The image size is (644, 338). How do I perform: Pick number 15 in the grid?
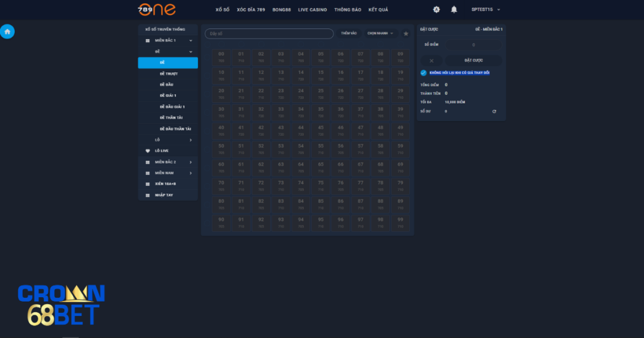321,76
